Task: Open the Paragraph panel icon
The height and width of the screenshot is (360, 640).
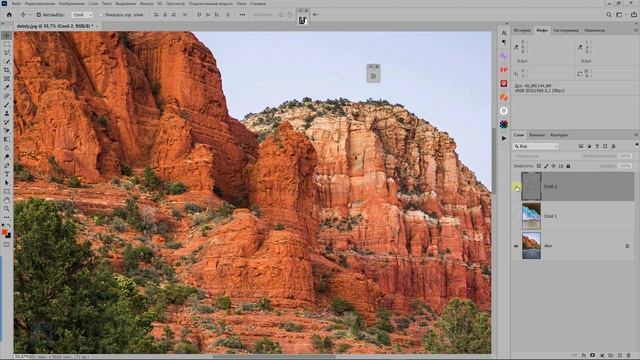Action: 504,42
